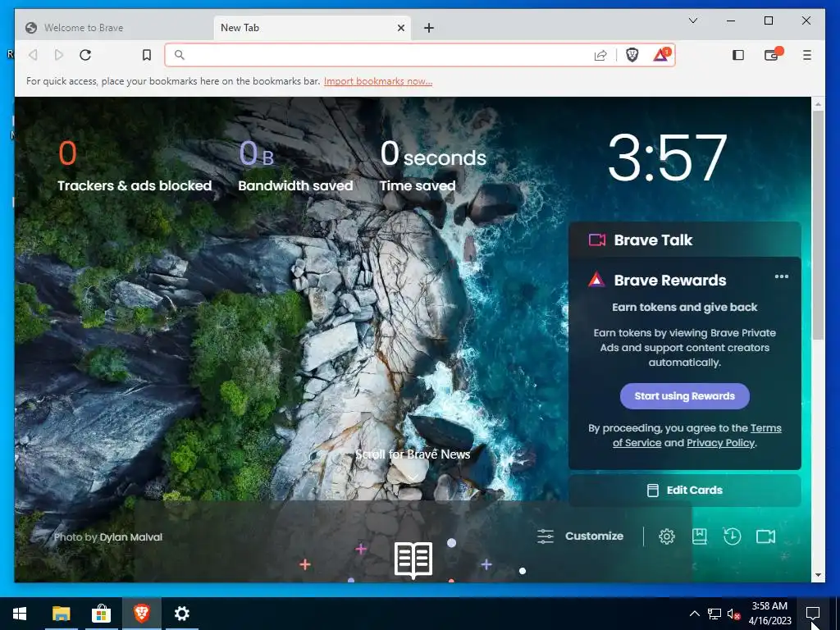Open File Explorer from taskbar
840x630 pixels.
pyautogui.click(x=61, y=614)
